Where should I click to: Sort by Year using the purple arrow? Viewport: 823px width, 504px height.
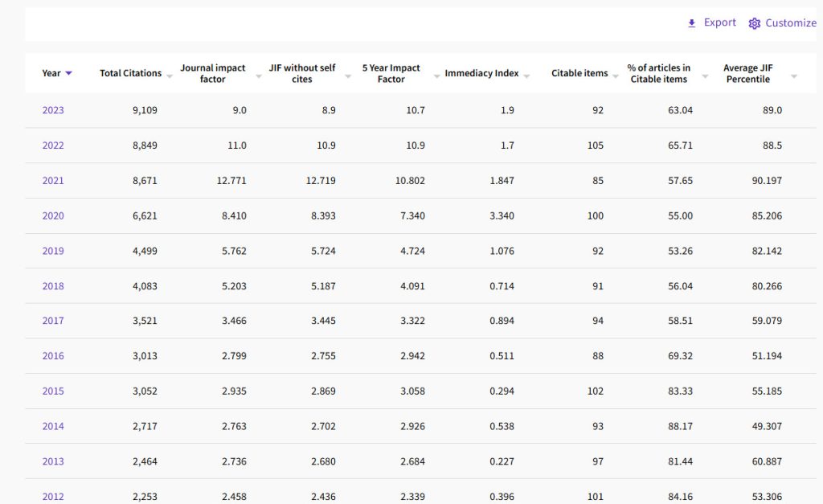click(68, 73)
